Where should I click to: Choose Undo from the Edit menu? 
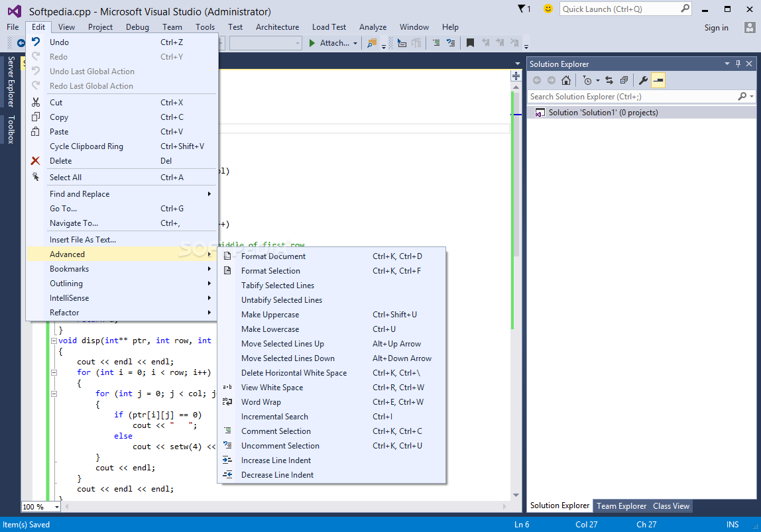[122, 42]
